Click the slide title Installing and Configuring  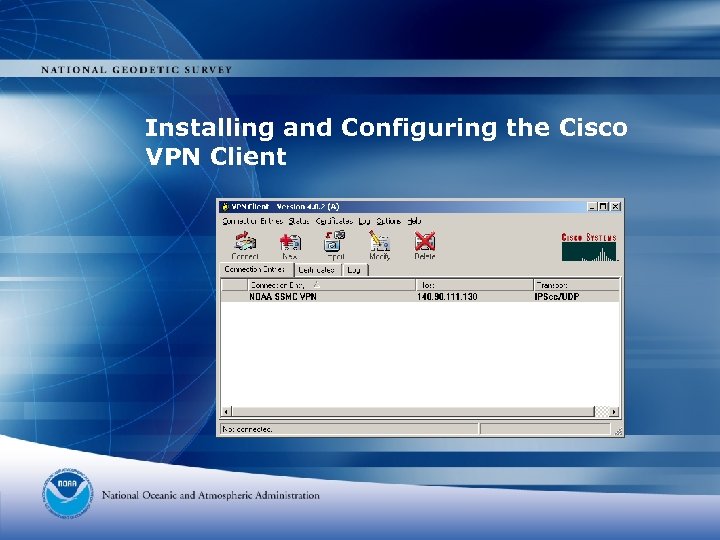pos(386,141)
